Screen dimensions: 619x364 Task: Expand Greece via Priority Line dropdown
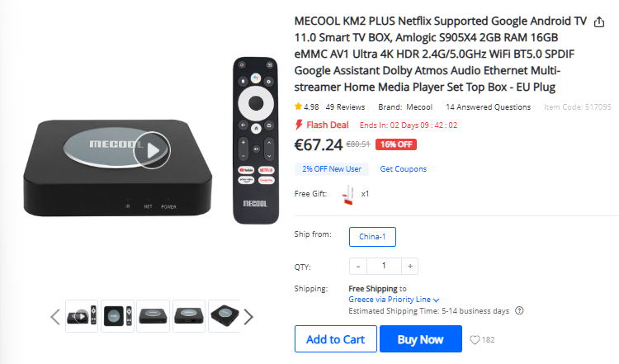[x=394, y=300]
